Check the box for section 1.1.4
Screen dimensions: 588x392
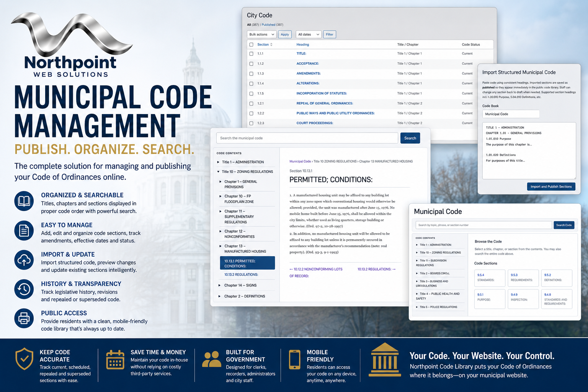pyautogui.click(x=252, y=84)
